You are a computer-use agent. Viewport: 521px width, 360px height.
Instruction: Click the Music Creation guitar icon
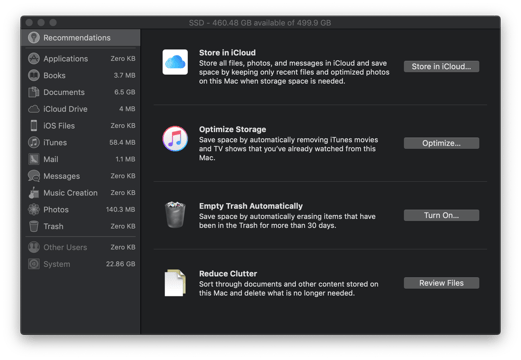coord(34,193)
